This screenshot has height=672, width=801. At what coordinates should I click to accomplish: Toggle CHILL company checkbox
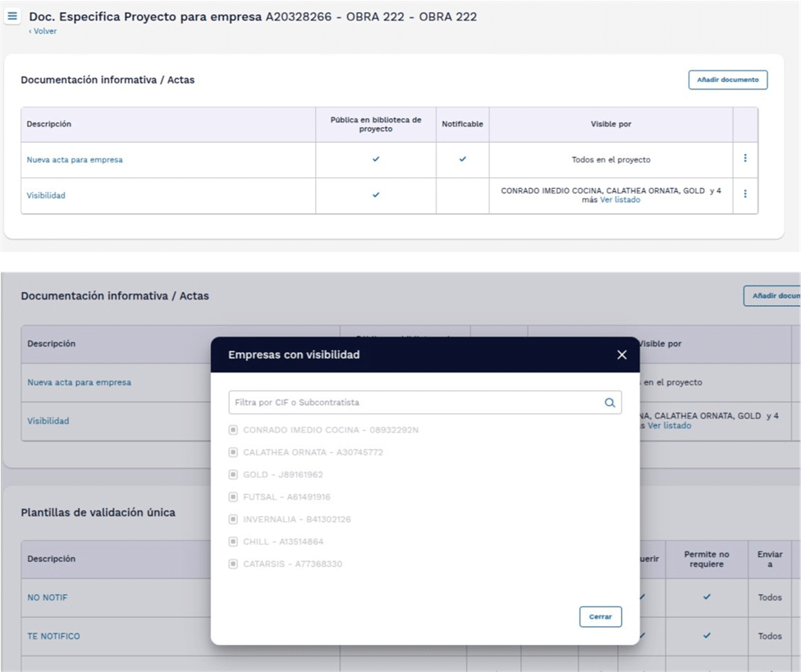233,542
